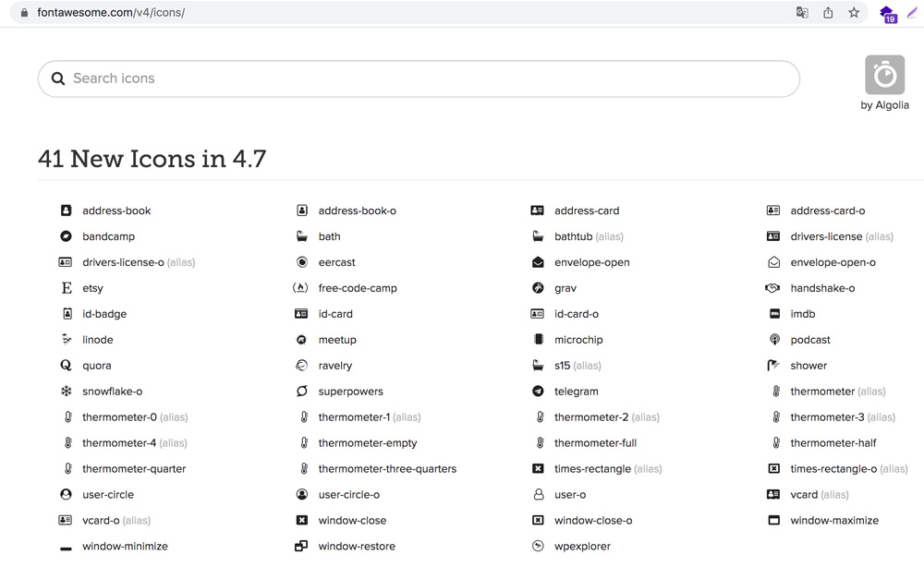The width and height of the screenshot is (924, 567).
Task: Click the podcast icon
Action: 775,340
